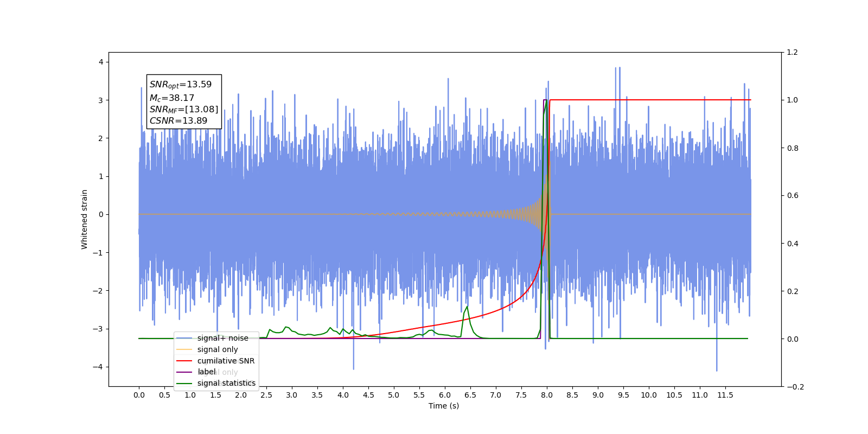Click the 8.0 tick on time axis

click(x=547, y=395)
